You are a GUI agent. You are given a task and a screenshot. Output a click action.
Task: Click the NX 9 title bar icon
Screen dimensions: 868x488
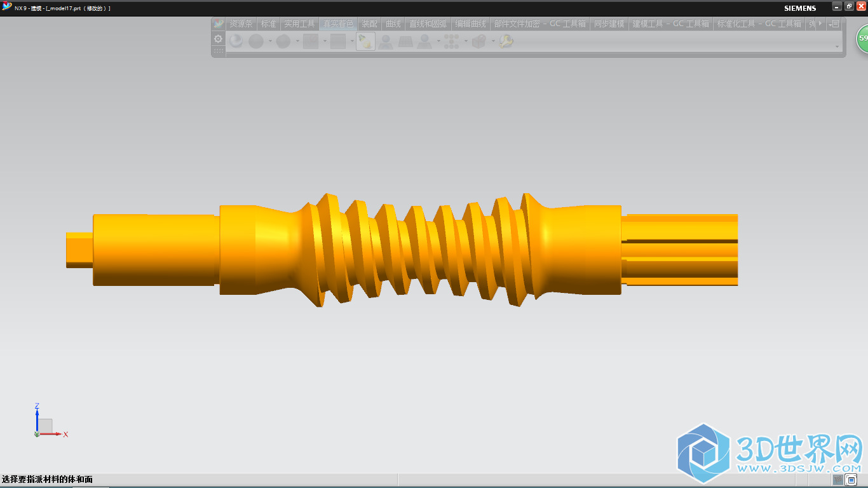7,7
